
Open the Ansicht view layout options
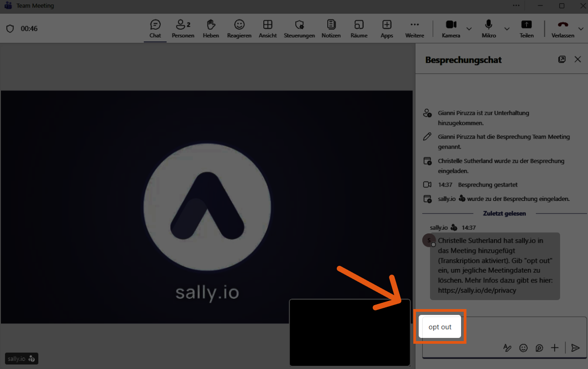[267, 28]
